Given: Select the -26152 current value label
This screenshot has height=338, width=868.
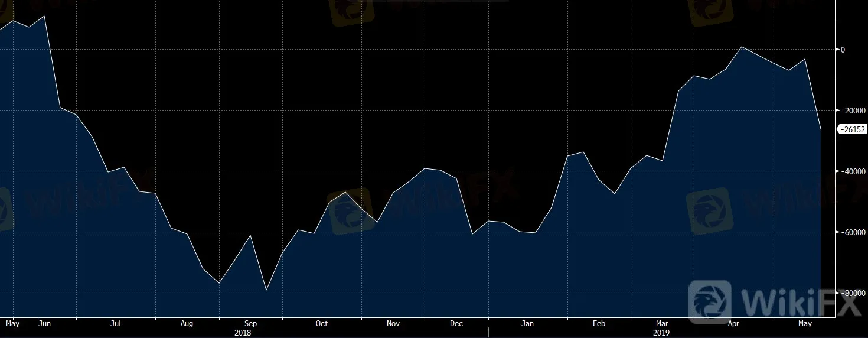Looking at the screenshot, I should (852, 129).
